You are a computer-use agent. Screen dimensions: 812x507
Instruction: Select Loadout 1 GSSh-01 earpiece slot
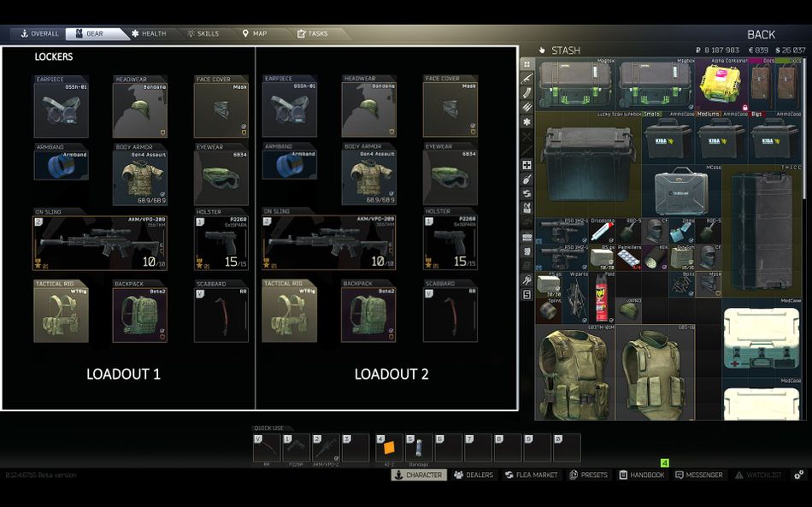click(61, 109)
